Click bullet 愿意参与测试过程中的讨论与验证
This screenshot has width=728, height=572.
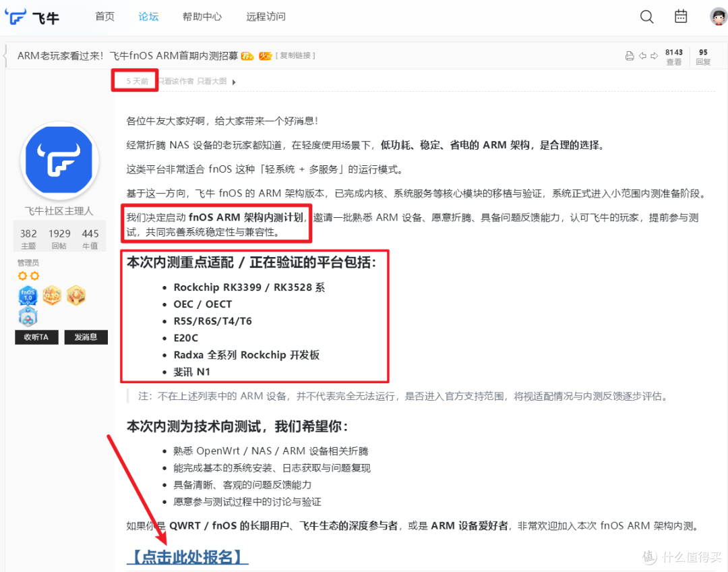[247, 502]
